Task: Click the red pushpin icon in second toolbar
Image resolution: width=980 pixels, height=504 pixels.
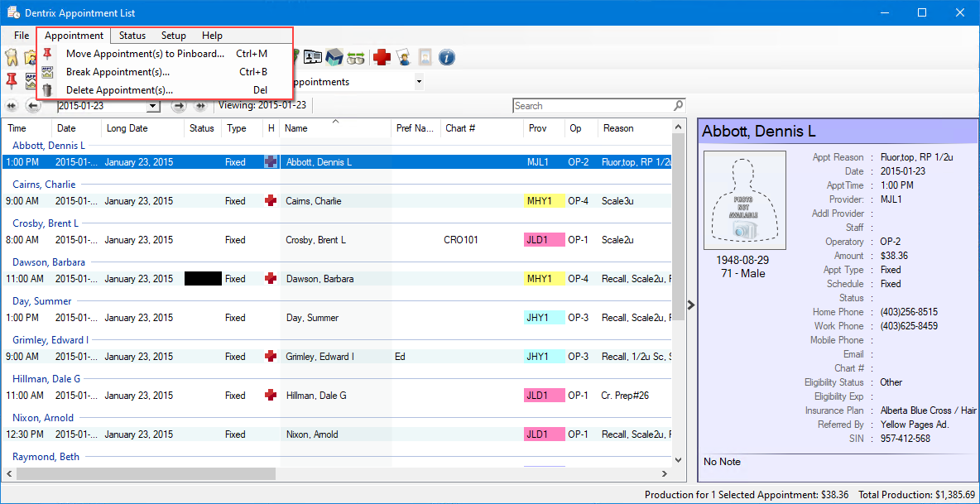Action: (x=12, y=80)
